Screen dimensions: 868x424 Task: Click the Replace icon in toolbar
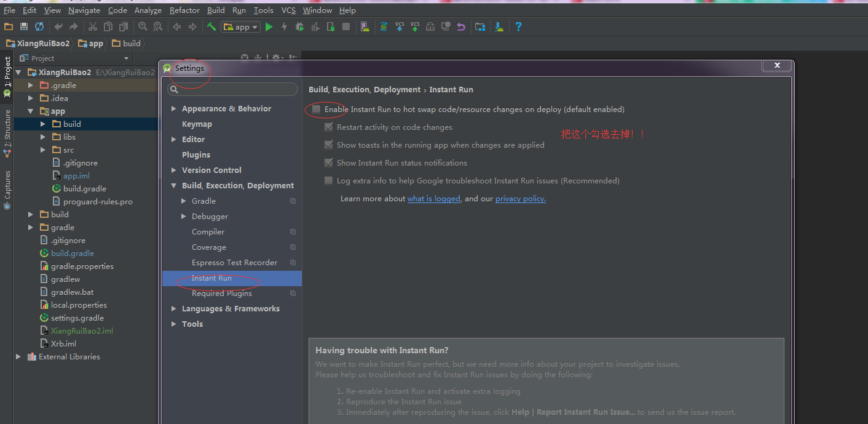coord(158,26)
